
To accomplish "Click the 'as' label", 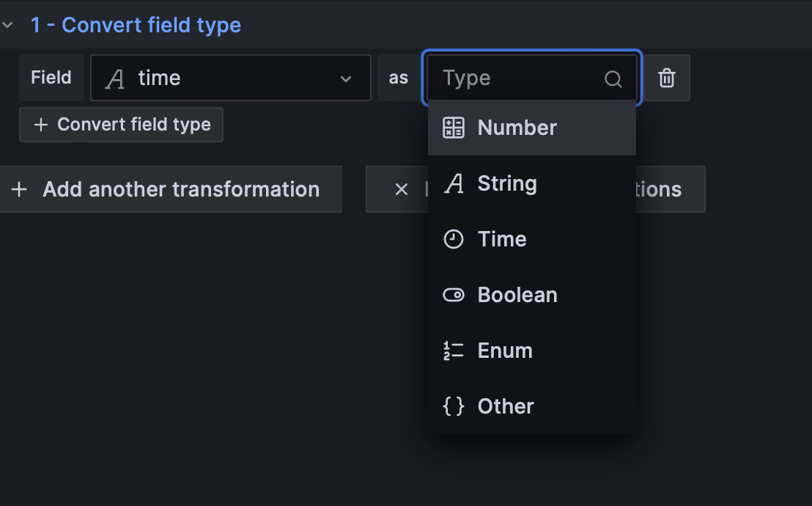I will coord(399,78).
